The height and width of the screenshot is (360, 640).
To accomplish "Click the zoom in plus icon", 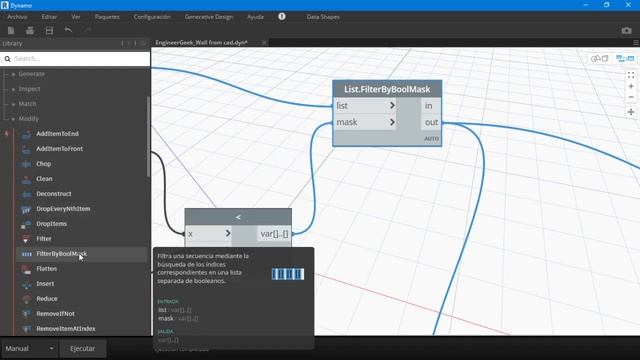I will click(x=631, y=86).
